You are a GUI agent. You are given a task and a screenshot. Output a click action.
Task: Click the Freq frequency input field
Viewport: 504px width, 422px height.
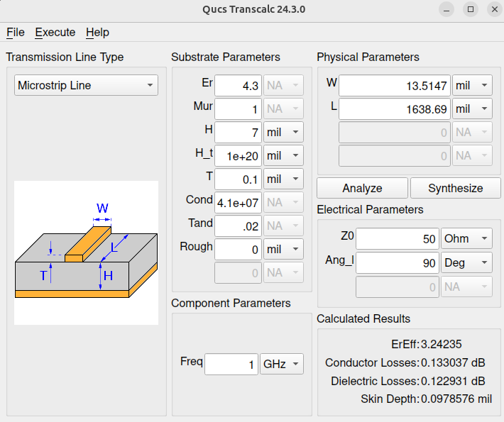[231, 364]
